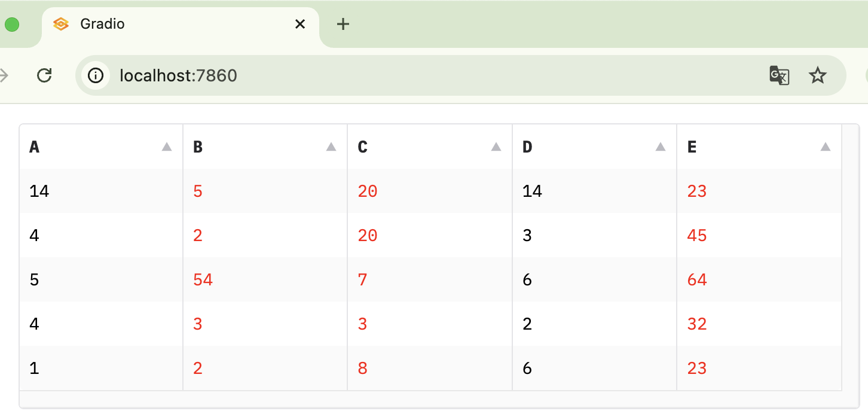Reload the page with the refresh icon
This screenshot has height=414, width=868.
(x=44, y=75)
